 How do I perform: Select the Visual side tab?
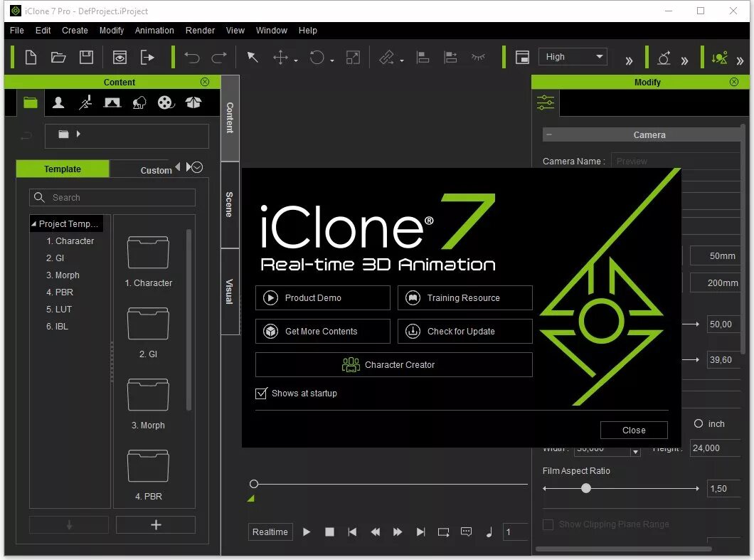click(230, 292)
